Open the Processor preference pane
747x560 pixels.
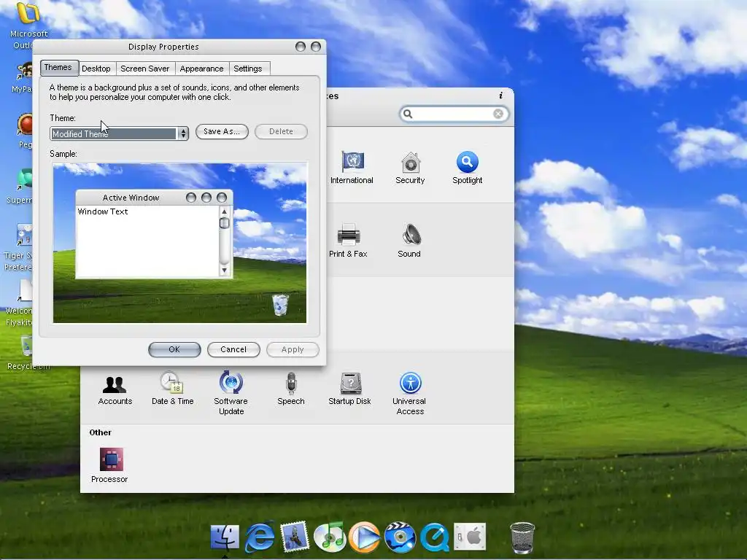point(110,465)
